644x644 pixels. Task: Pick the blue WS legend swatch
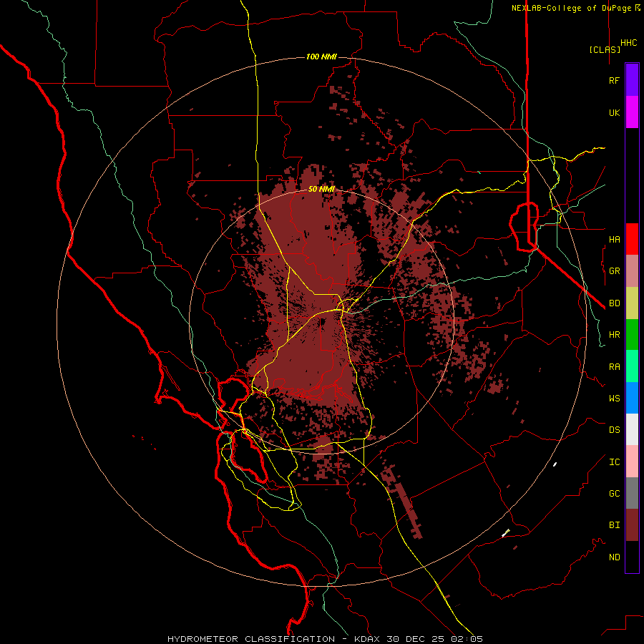(x=632, y=398)
